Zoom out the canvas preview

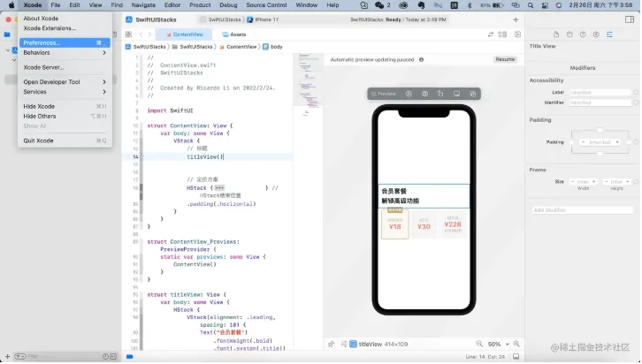tap(479, 345)
